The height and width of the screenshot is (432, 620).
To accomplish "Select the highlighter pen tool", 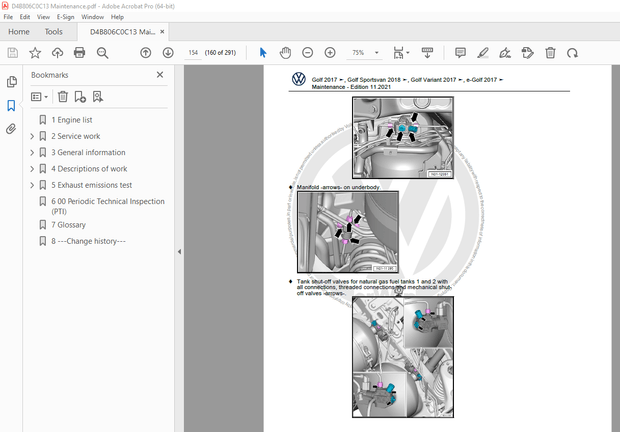I will tap(483, 53).
